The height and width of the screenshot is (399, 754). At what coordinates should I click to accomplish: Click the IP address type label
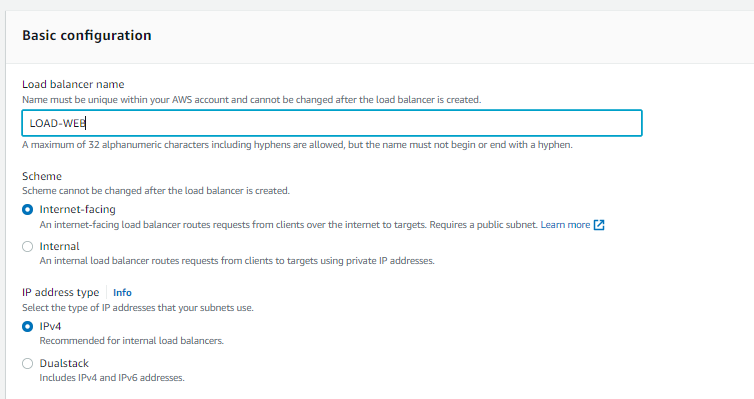tap(61, 292)
